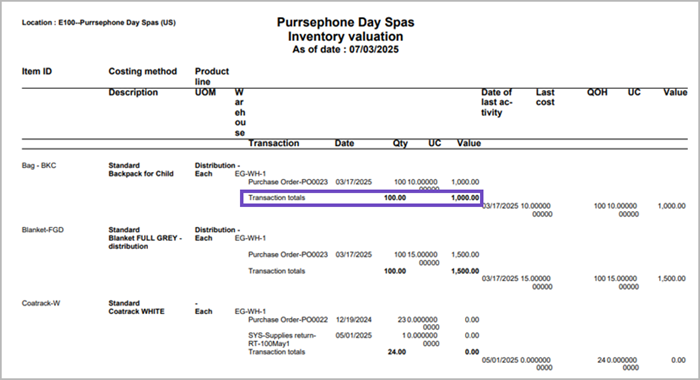The image size is (700, 380).
Task: Select item ID Coatrack-W
Action: coord(41,303)
